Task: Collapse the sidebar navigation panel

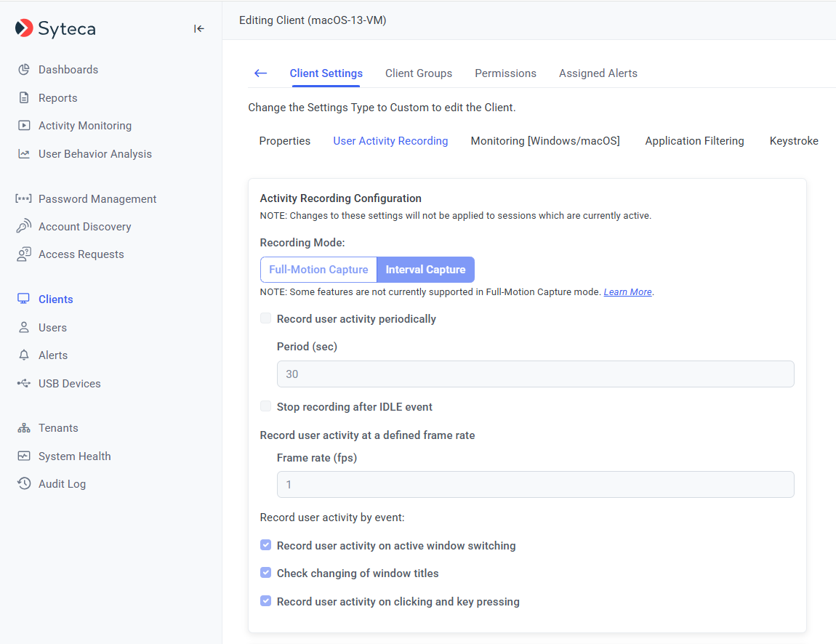Action: [x=198, y=28]
